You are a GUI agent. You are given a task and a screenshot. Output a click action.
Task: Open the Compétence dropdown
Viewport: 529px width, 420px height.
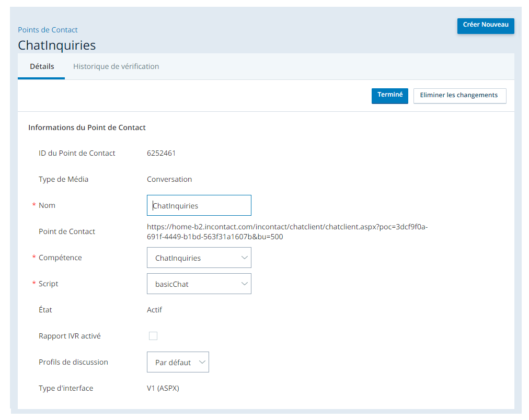199,258
